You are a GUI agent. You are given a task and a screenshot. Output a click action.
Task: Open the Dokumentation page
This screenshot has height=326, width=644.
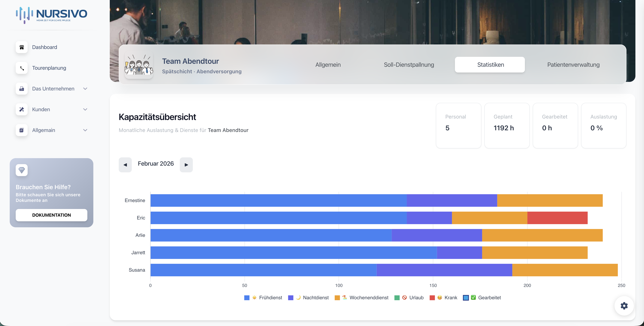click(x=51, y=215)
